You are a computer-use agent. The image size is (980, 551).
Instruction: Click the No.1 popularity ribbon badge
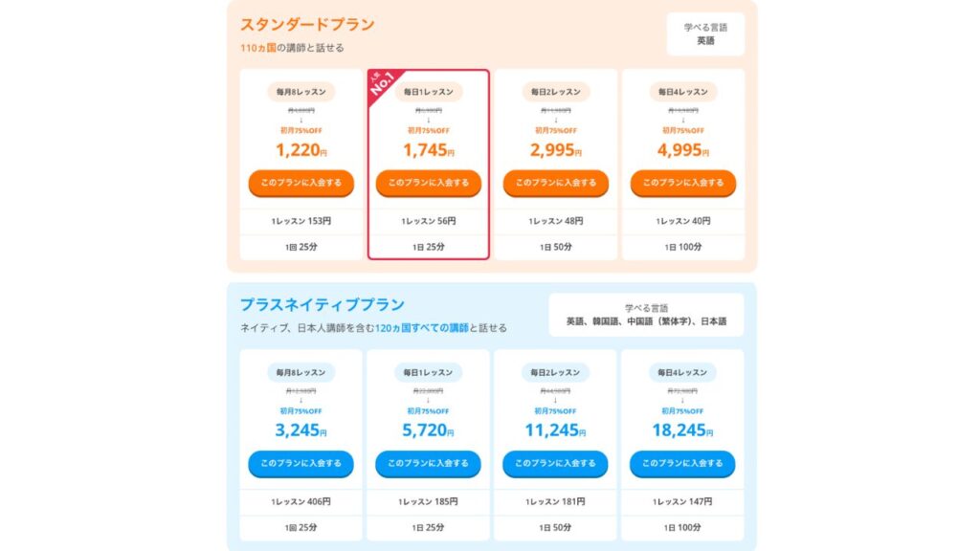tap(384, 84)
